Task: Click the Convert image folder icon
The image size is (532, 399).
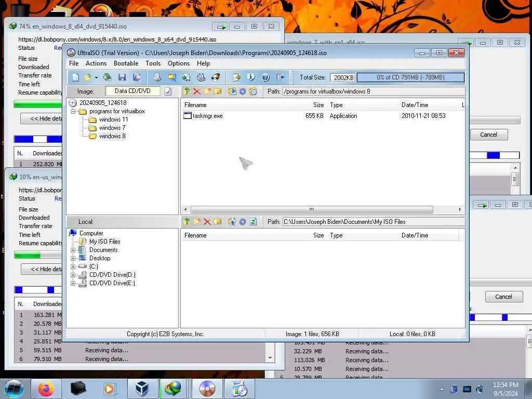Action: click(x=172, y=77)
